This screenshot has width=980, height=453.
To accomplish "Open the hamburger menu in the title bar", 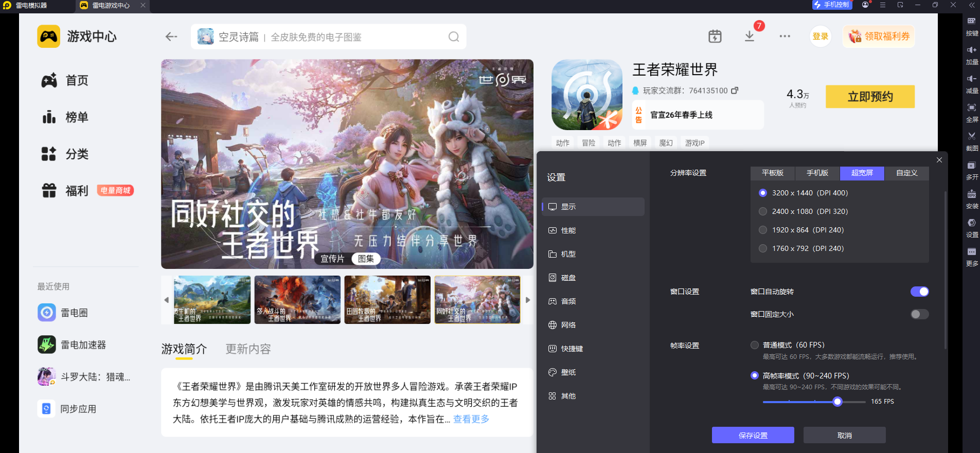I will 883,5.
